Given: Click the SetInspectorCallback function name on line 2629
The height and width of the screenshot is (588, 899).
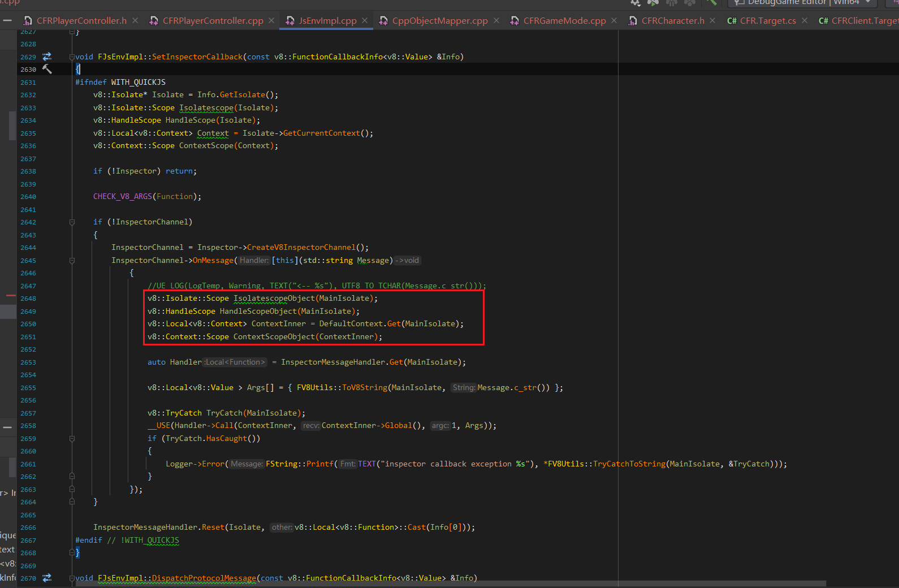Looking at the screenshot, I should (197, 57).
